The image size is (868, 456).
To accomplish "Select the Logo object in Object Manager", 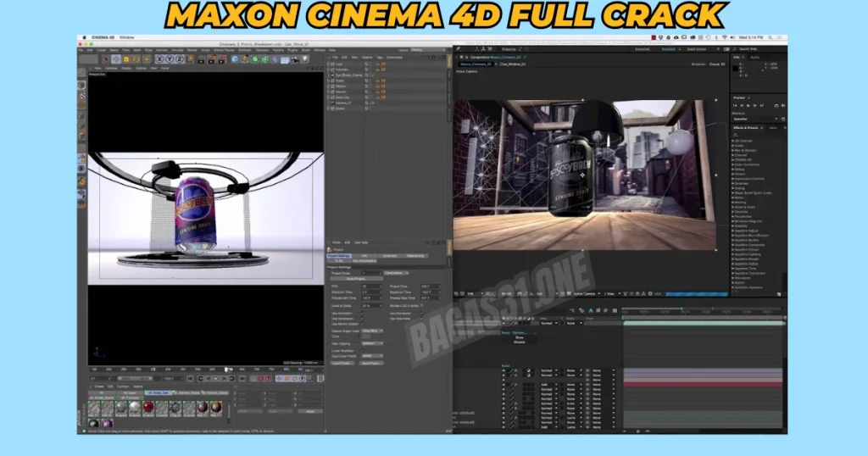I will pos(339,64).
